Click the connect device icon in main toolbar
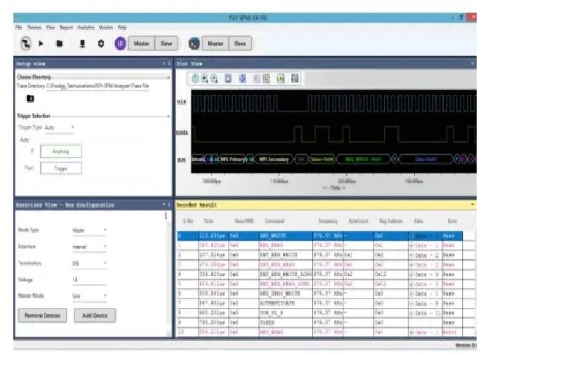The height and width of the screenshot is (372, 588). pyautogui.click(x=25, y=44)
